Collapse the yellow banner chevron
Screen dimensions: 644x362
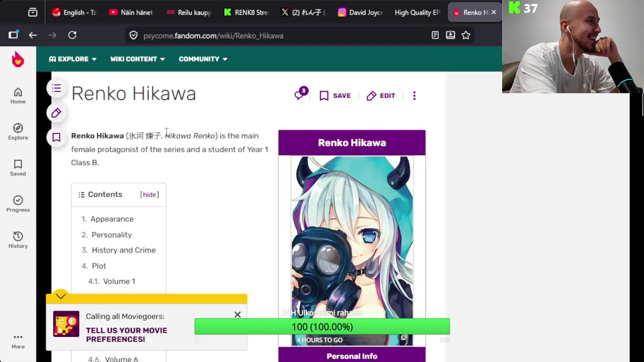[61, 296]
